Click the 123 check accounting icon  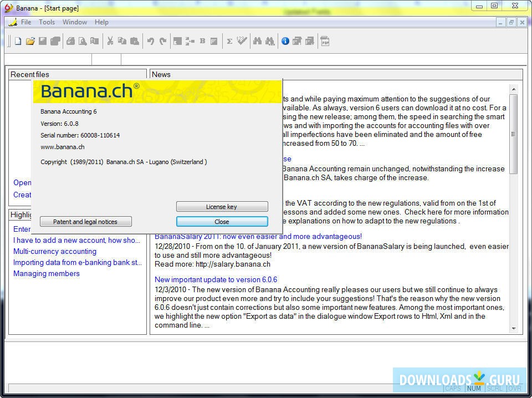click(242, 42)
